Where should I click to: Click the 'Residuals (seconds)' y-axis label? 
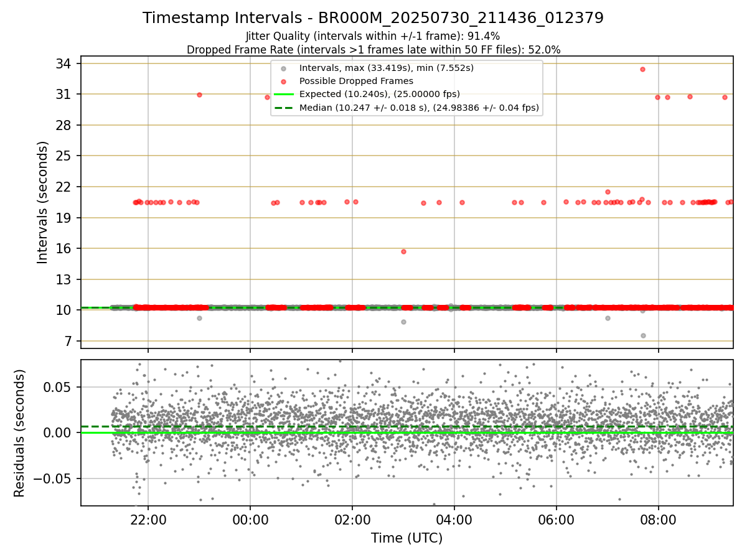point(20,433)
